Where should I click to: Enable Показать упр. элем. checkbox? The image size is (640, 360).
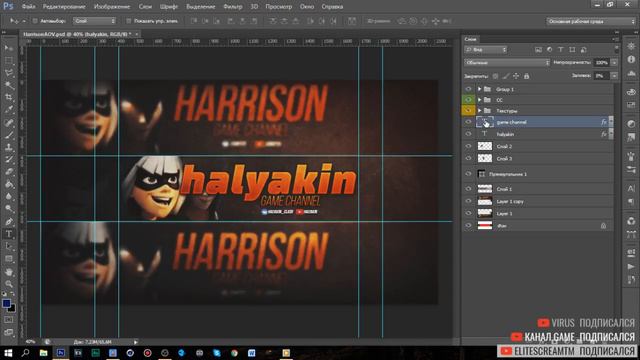pos(129,21)
